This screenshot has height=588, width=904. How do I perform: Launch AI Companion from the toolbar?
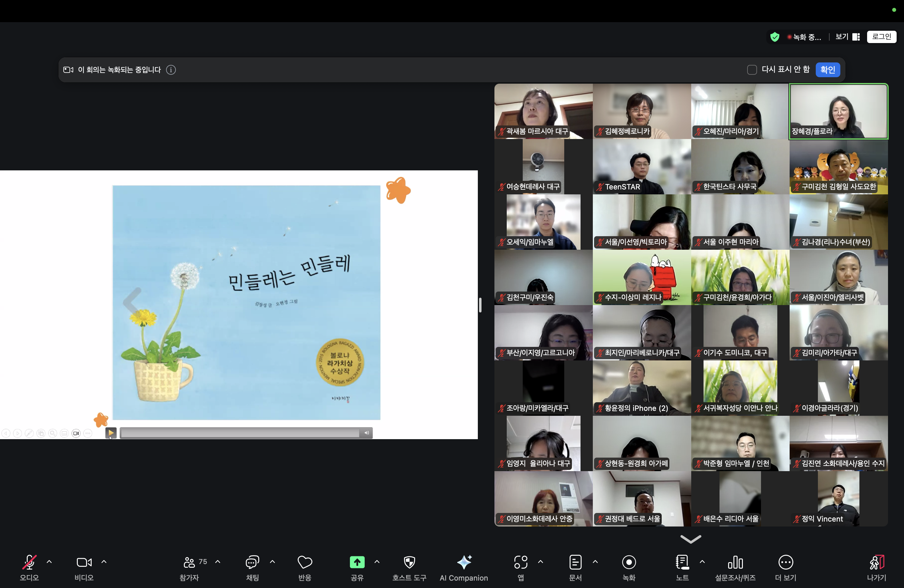[x=464, y=567]
